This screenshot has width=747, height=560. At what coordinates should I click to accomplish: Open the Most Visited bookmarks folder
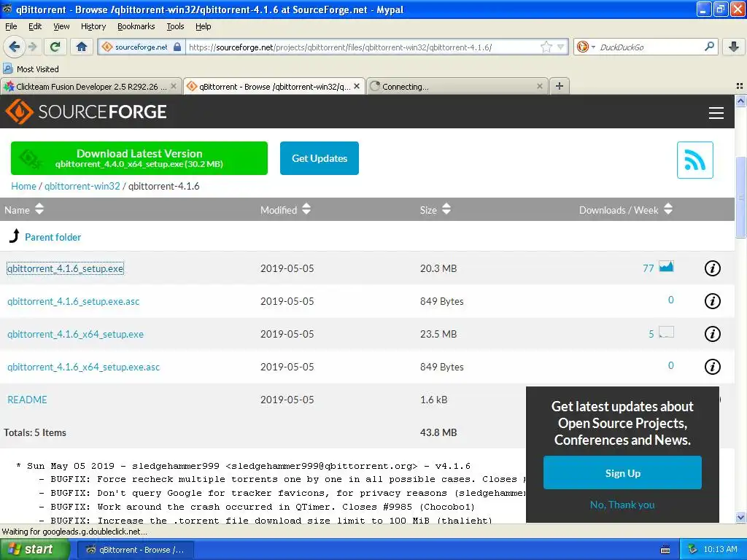coord(31,69)
